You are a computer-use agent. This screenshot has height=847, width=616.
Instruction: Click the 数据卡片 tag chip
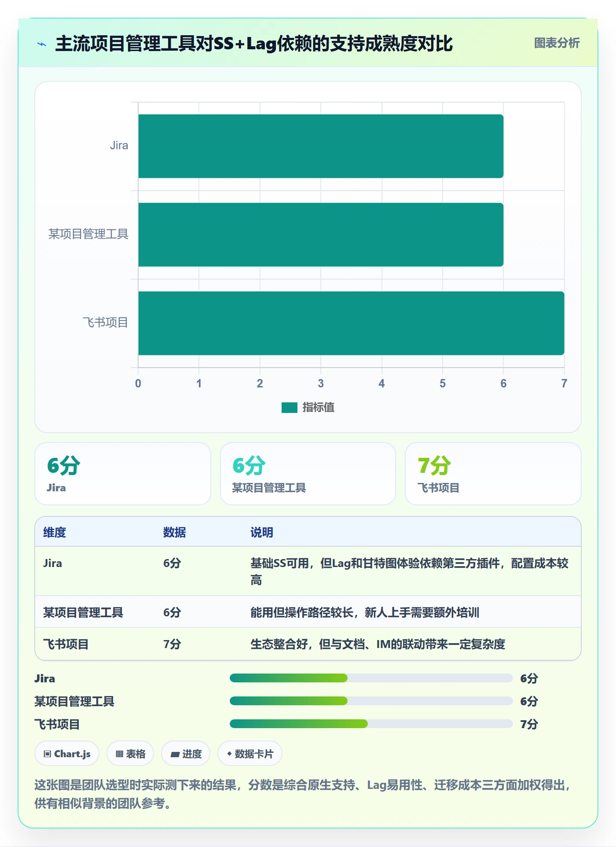coord(250,754)
